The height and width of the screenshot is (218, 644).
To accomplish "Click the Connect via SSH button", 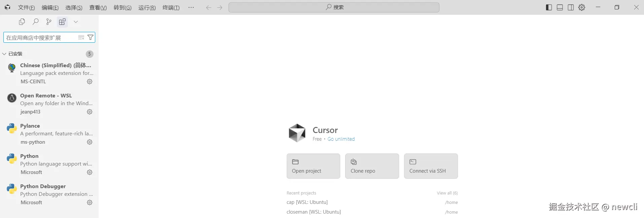I will coord(431,166).
